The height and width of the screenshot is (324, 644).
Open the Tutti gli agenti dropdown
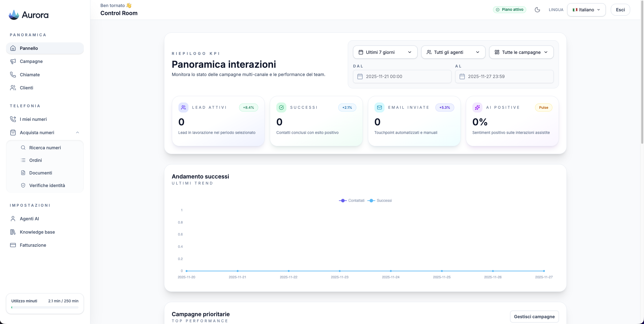(453, 52)
